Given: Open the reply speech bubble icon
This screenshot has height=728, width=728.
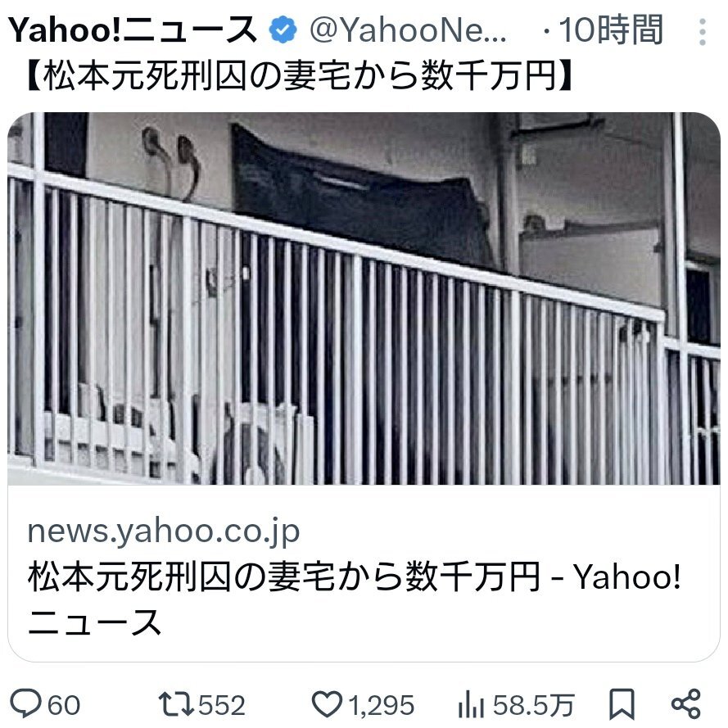Looking at the screenshot, I should [26, 704].
